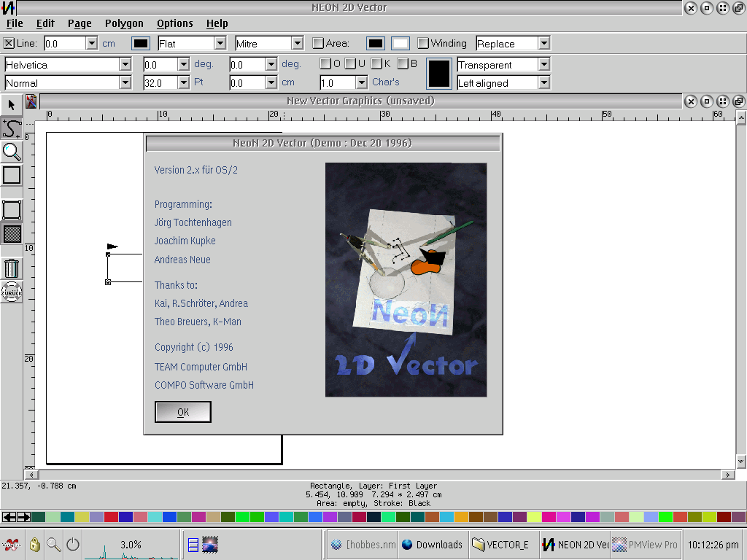Image resolution: width=747 pixels, height=560 pixels.
Task: Toggle the Line checkbox
Action: (9, 43)
